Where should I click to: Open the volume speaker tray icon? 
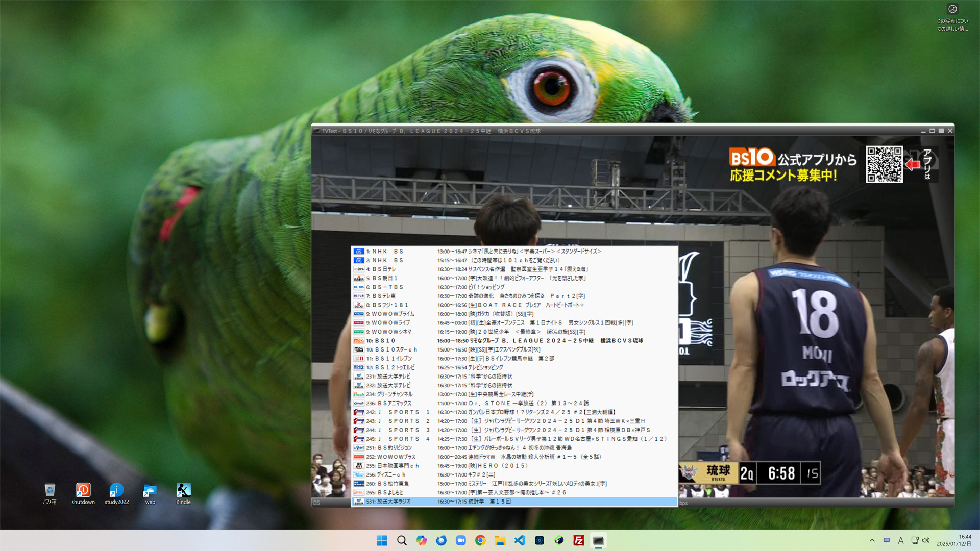point(926,540)
